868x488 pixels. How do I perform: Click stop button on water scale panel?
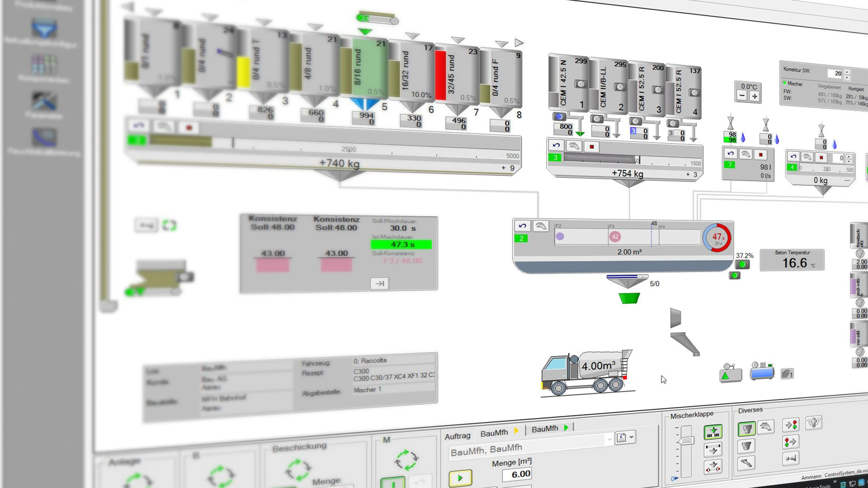coord(761,155)
